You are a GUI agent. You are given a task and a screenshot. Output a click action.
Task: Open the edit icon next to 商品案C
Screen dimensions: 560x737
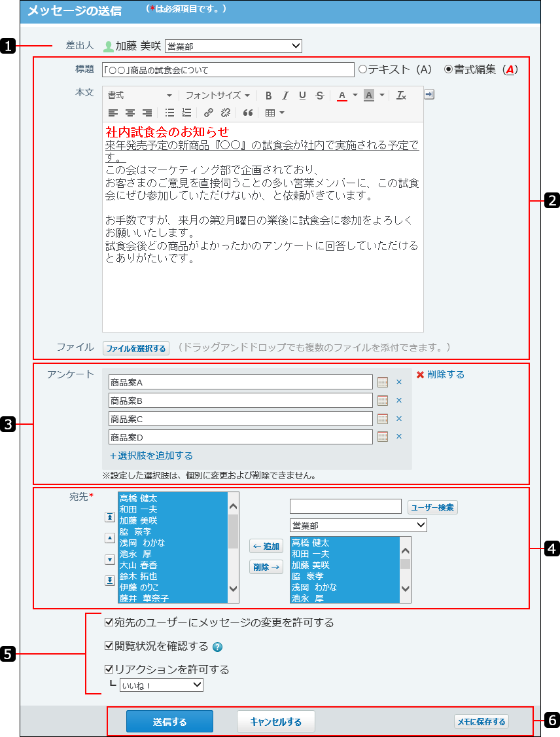[383, 419]
